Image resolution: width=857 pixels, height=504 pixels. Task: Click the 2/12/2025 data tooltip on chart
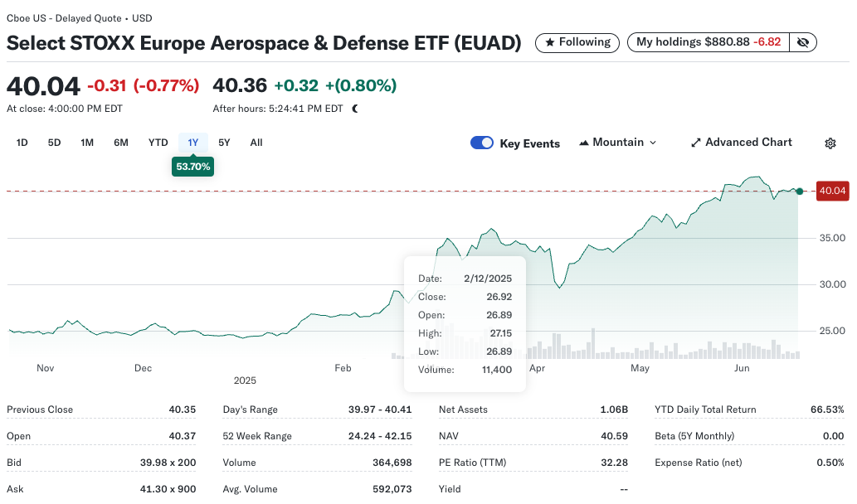point(464,323)
